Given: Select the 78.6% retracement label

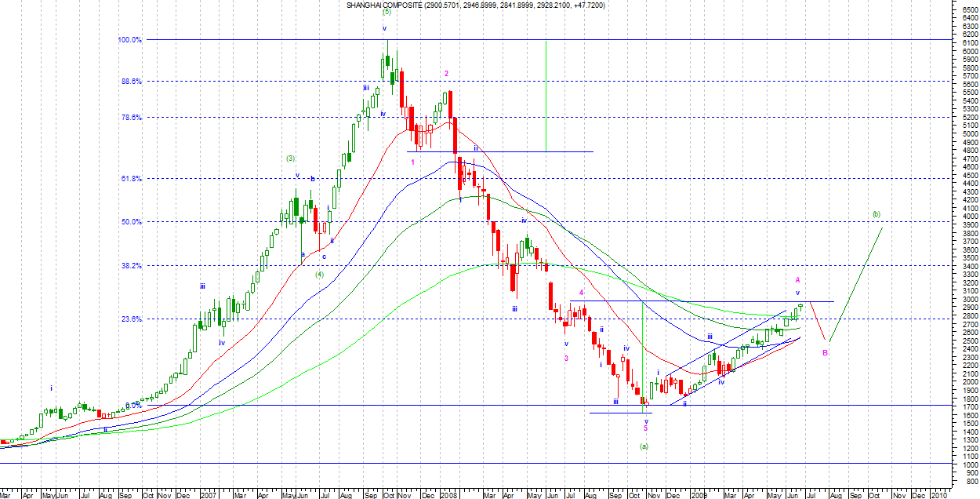Looking at the screenshot, I should pos(130,118).
